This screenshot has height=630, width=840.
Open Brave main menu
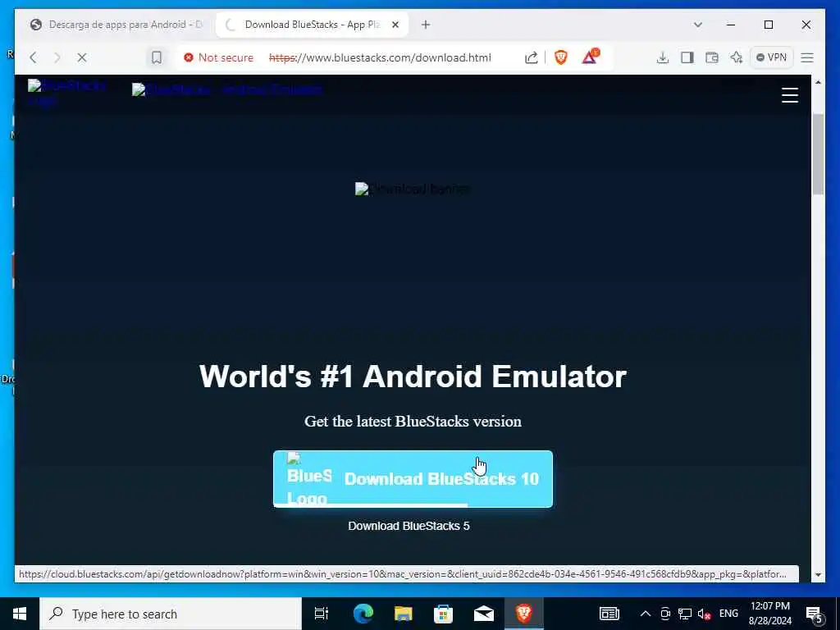click(807, 57)
